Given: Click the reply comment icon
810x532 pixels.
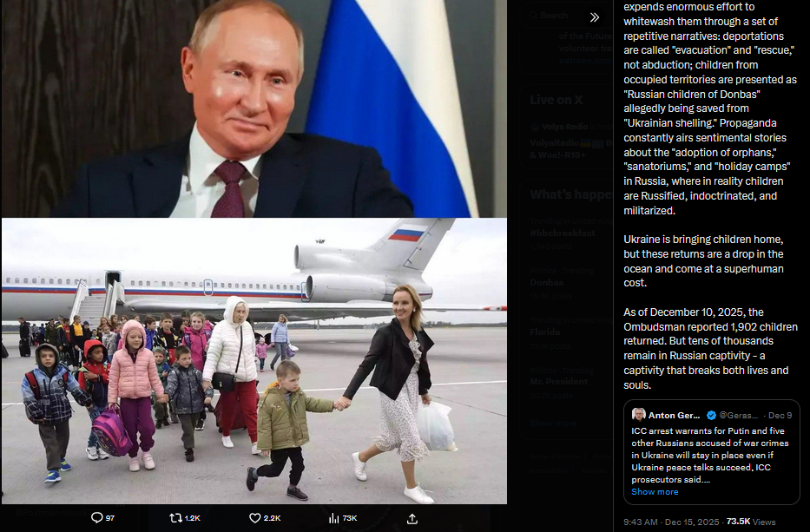Looking at the screenshot, I should pyautogui.click(x=97, y=517).
